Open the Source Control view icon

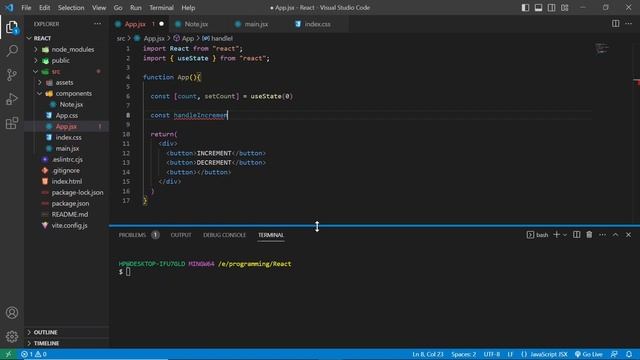(12, 75)
